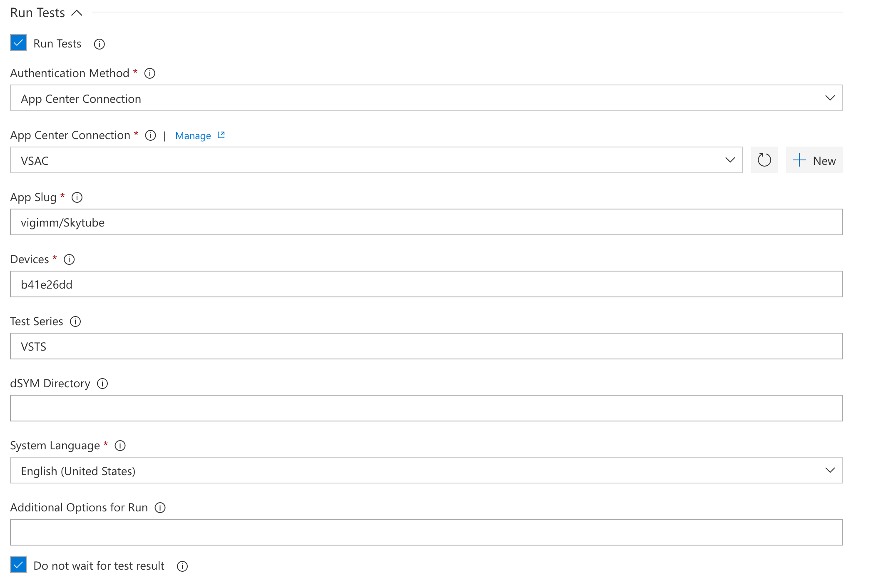Click the New button to add connection
This screenshot has height=588, width=871.
coord(814,160)
